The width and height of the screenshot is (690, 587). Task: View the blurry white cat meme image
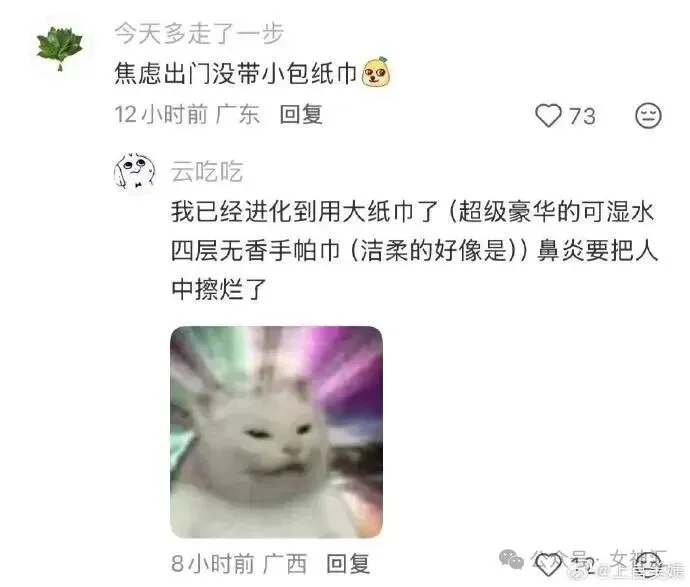[x=276, y=432]
